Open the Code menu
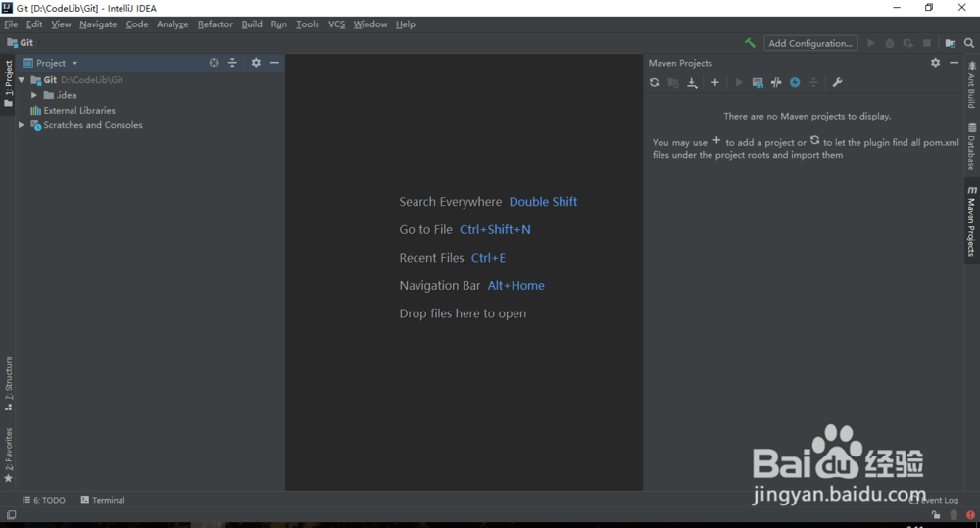 tap(137, 24)
